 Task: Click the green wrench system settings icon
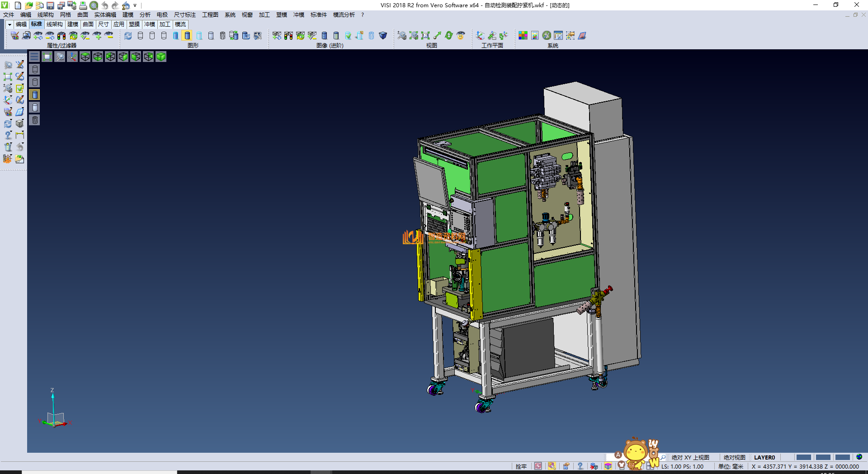coord(547,35)
